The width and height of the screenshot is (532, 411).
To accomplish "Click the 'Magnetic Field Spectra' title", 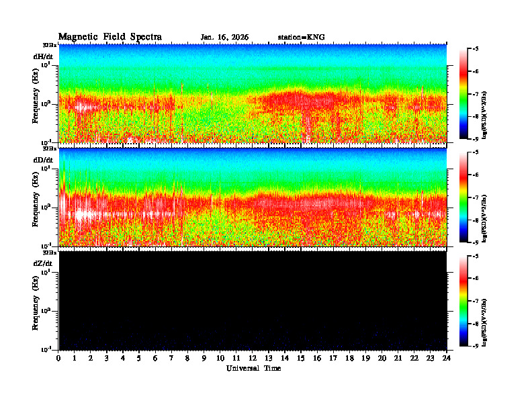I will tap(110, 37).
